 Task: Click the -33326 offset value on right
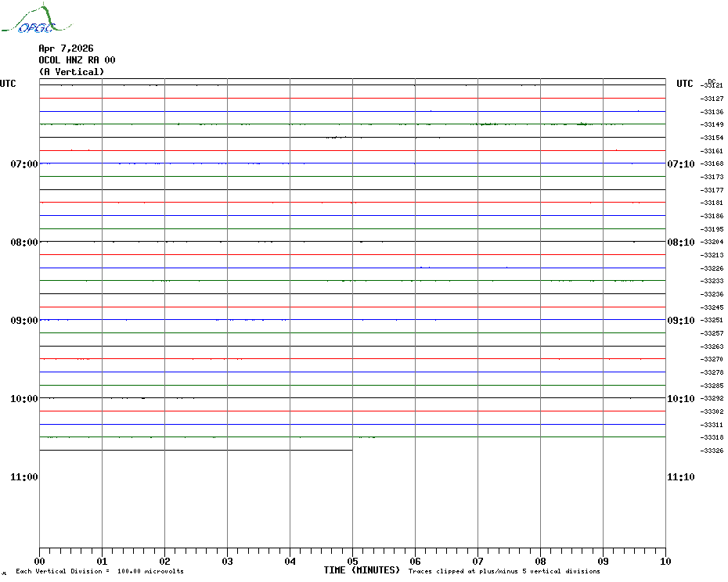point(712,451)
